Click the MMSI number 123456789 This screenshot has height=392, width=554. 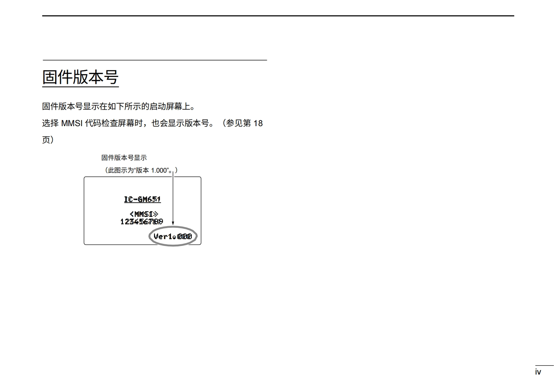point(141,222)
